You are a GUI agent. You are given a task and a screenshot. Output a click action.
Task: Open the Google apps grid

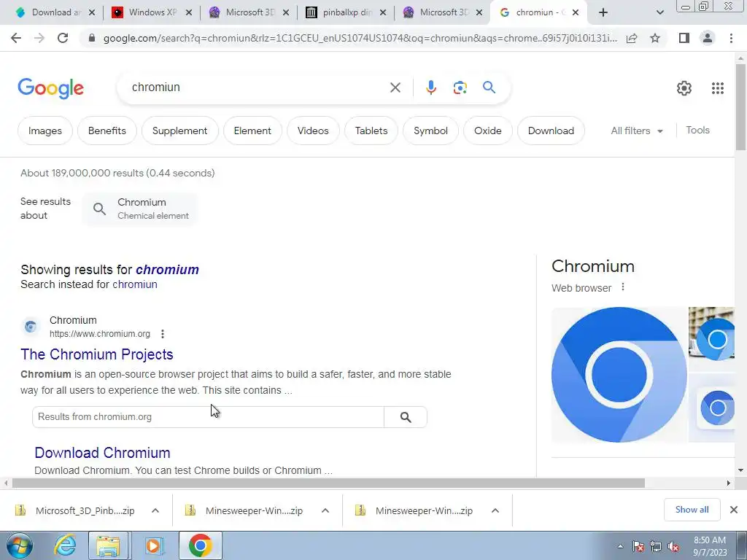(718, 88)
